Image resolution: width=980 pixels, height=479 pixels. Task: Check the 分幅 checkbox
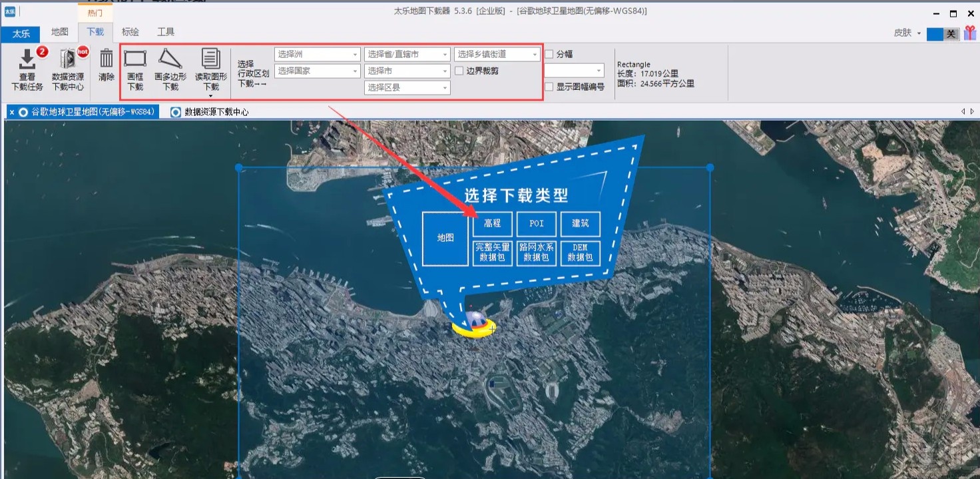549,54
